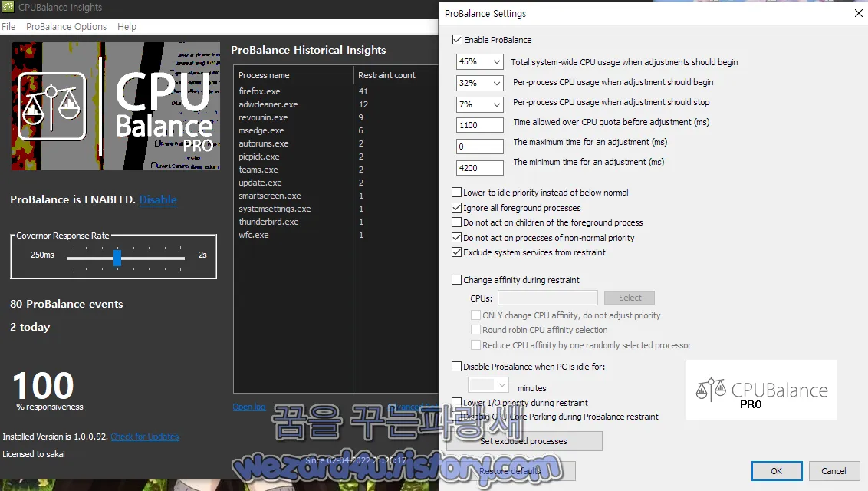
Task: Click Check for Updates link
Action: tap(145, 437)
